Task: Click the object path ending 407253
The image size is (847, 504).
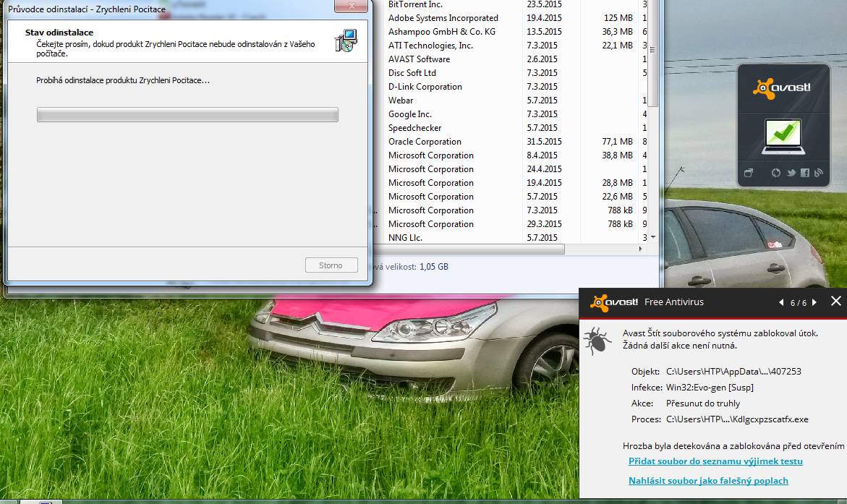Action: 733,372
